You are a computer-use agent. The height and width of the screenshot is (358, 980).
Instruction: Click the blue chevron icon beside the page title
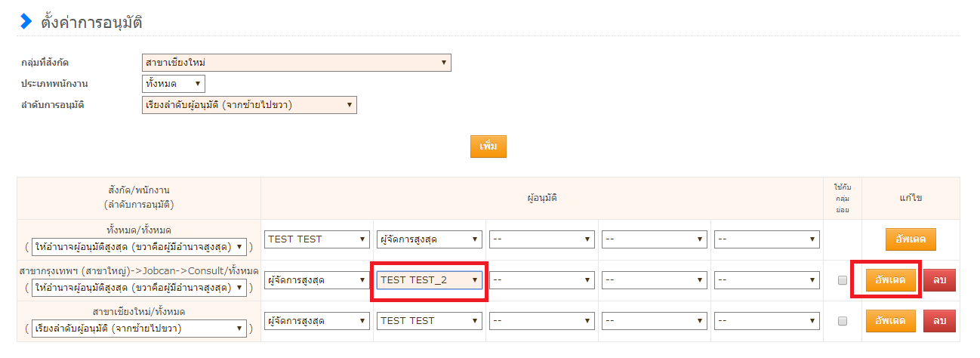pyautogui.click(x=26, y=22)
